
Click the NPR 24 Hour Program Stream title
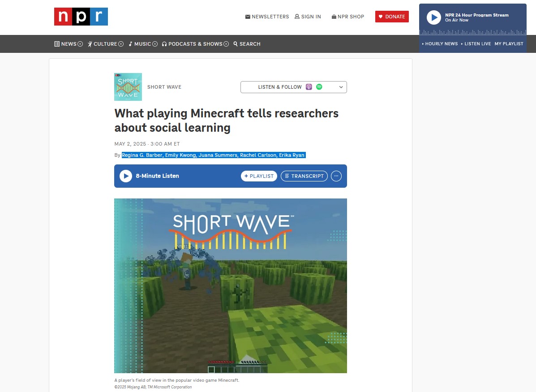click(x=476, y=15)
